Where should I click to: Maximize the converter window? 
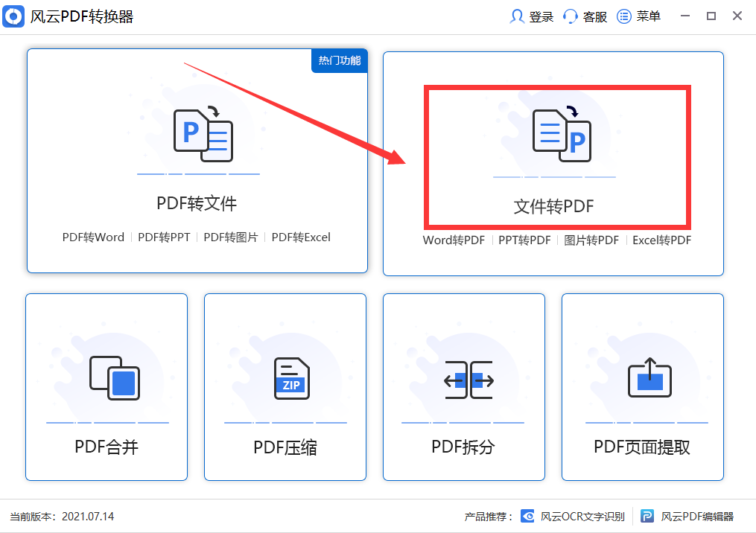point(711,16)
